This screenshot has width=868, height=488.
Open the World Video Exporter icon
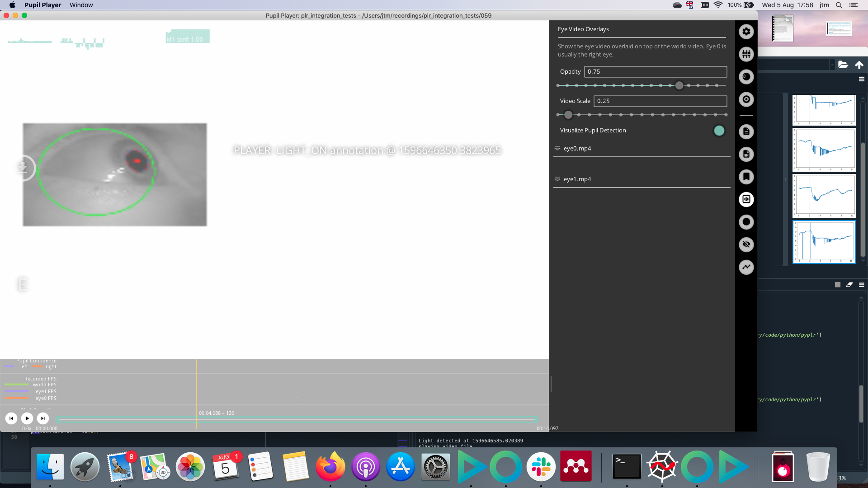[746, 154]
